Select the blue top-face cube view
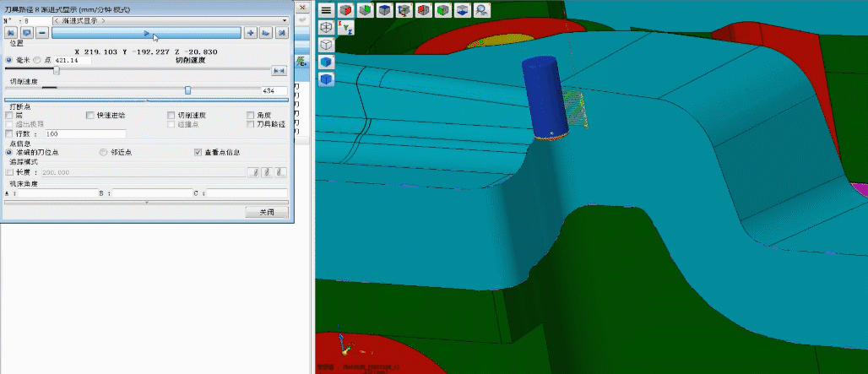This screenshot has height=374, width=868. click(x=385, y=10)
